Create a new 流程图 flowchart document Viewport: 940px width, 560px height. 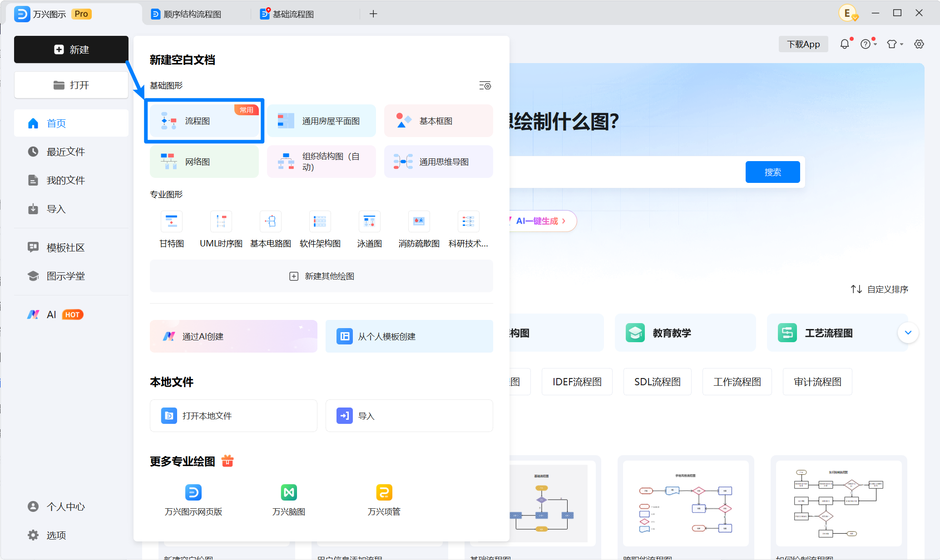pos(204,121)
